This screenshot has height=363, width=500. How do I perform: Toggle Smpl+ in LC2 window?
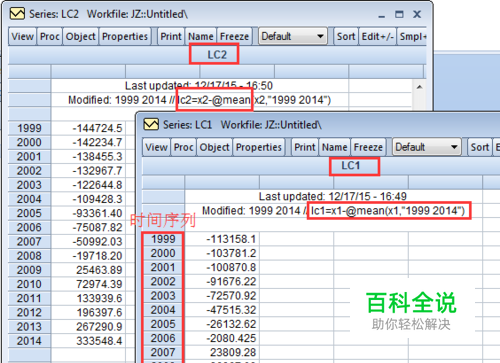click(413, 36)
